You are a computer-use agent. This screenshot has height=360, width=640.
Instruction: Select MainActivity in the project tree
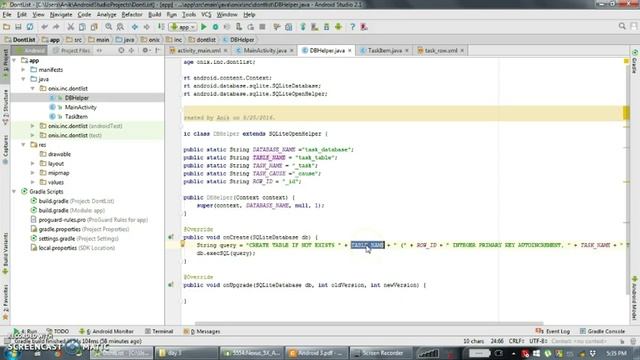tap(80, 107)
